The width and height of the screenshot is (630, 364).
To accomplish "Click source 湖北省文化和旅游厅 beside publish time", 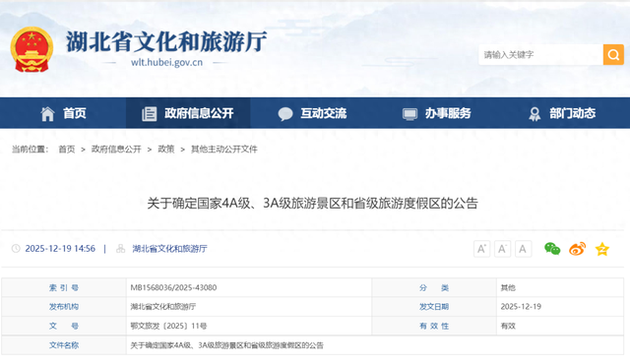I will pyautogui.click(x=169, y=249).
